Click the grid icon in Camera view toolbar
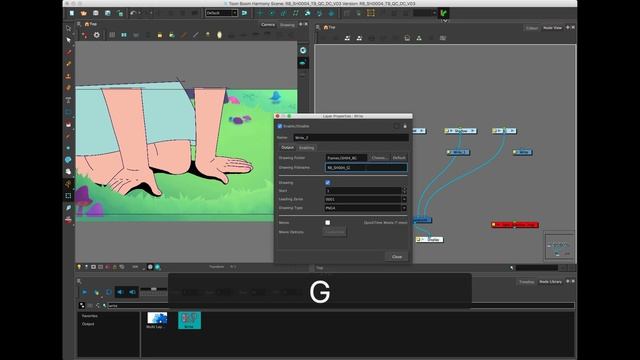The image size is (640, 360). [x=112, y=35]
